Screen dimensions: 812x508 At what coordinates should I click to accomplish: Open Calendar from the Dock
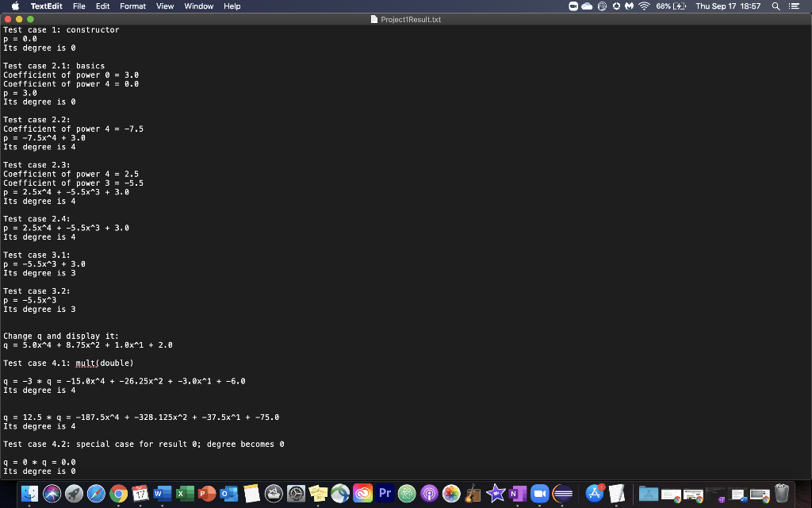pos(140,494)
